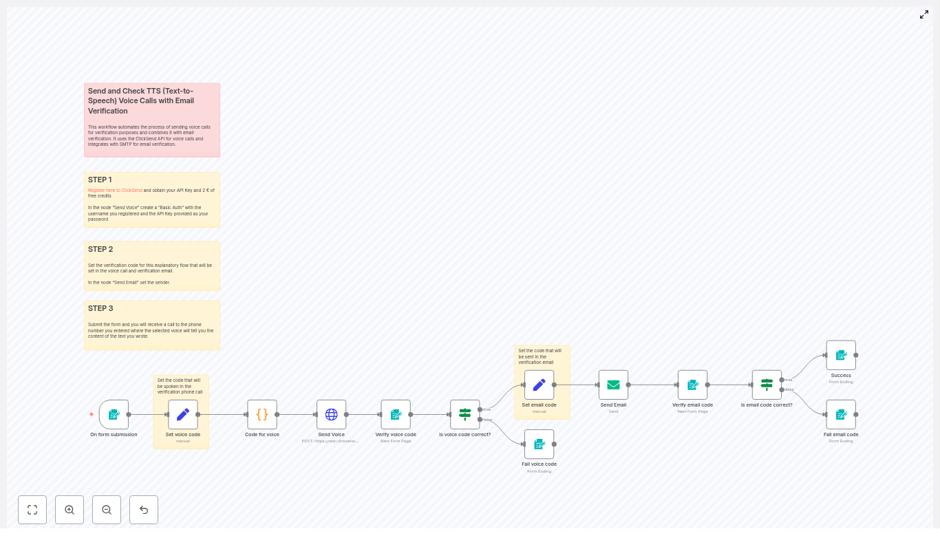Click the Is email code correct? node
This screenshot has height=560, width=940.
[x=767, y=385]
